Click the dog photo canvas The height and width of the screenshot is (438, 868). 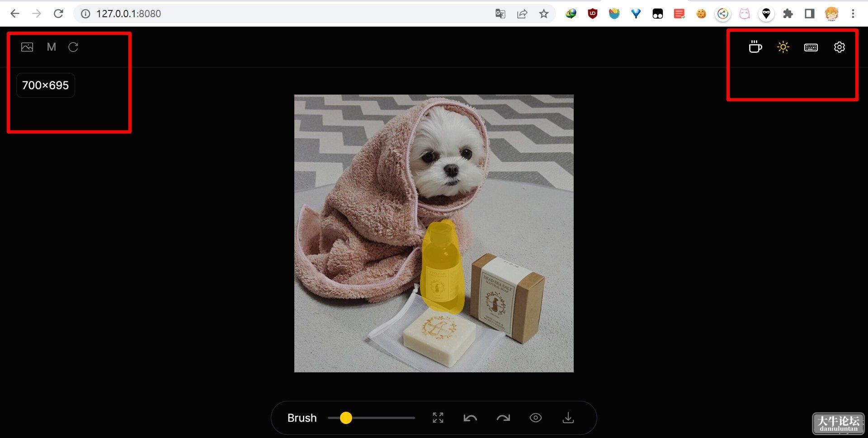tap(434, 233)
